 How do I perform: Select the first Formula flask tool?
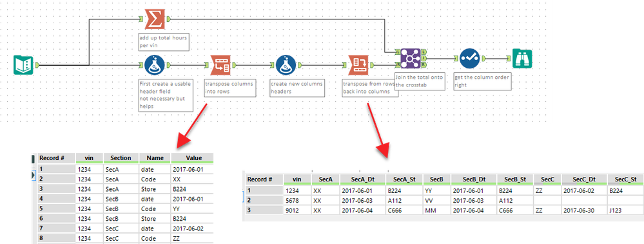pos(155,65)
